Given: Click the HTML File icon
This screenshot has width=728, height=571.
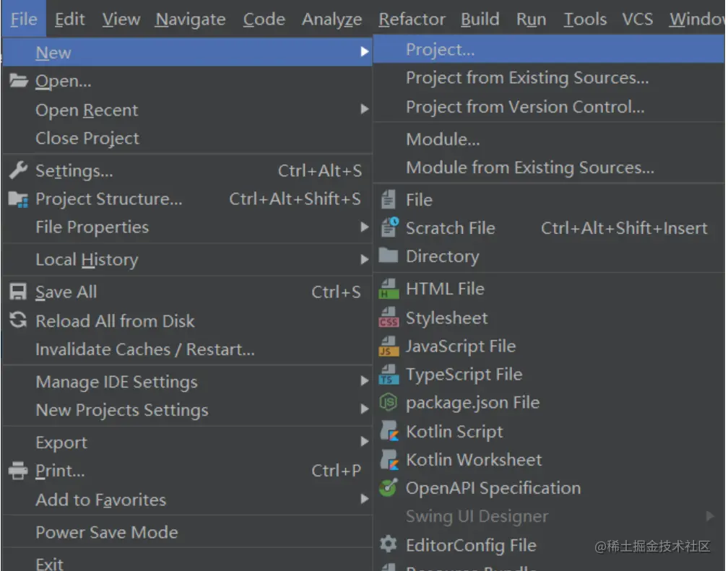Looking at the screenshot, I should tap(389, 289).
